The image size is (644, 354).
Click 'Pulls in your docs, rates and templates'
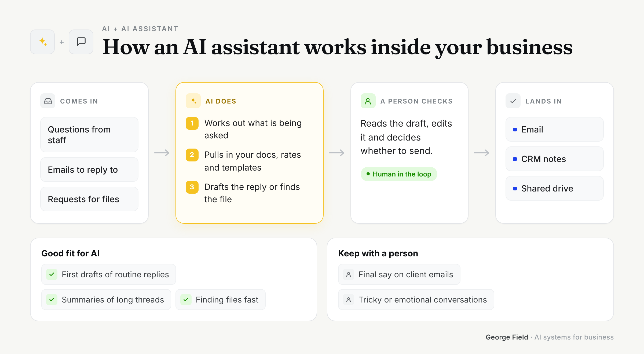253,161
